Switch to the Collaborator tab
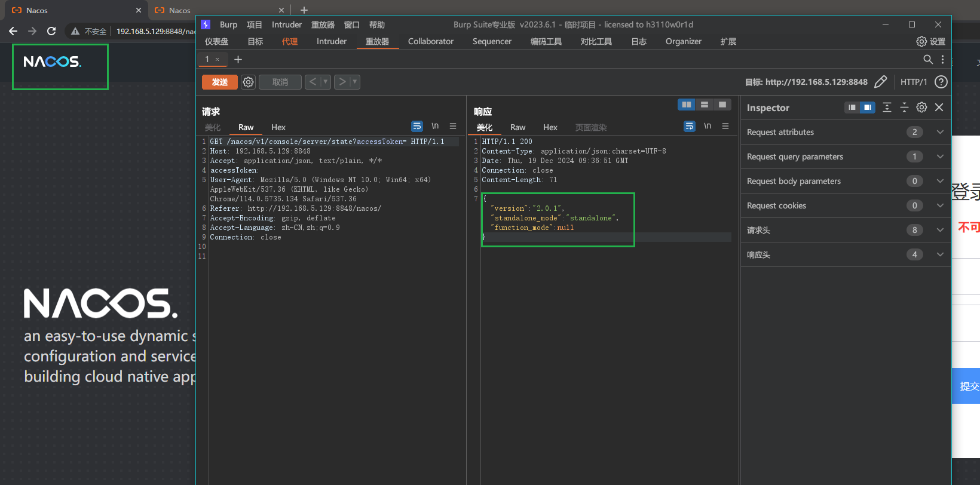Image resolution: width=980 pixels, height=485 pixels. [x=431, y=41]
